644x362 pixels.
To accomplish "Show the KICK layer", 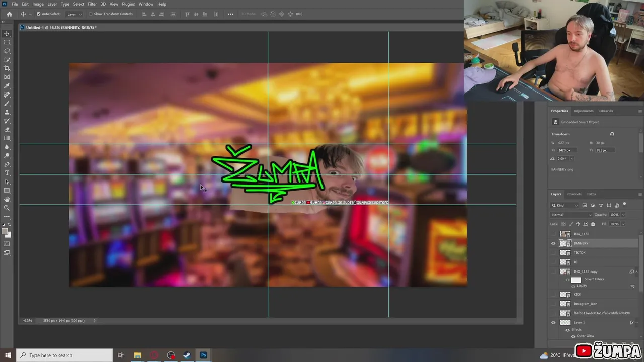I will 553,294.
